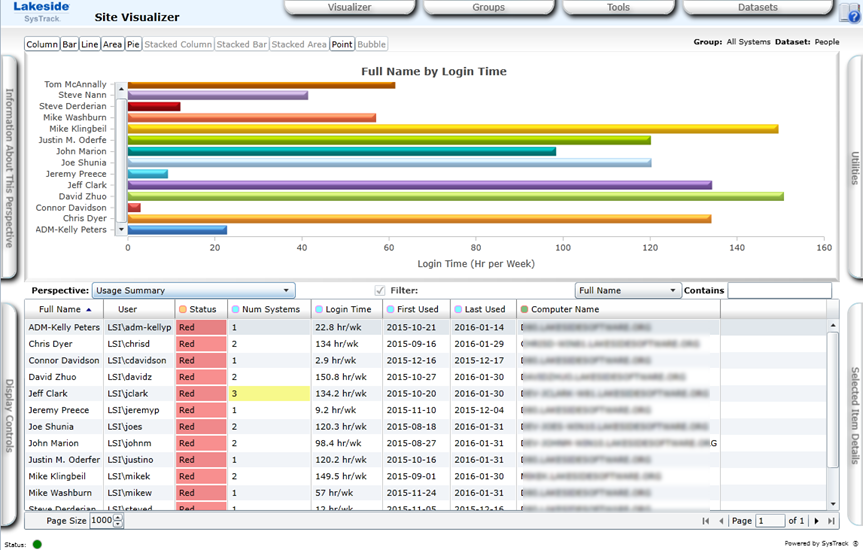Click the Status column orange dot icon
This screenshot has width=863, height=550.
[182, 310]
